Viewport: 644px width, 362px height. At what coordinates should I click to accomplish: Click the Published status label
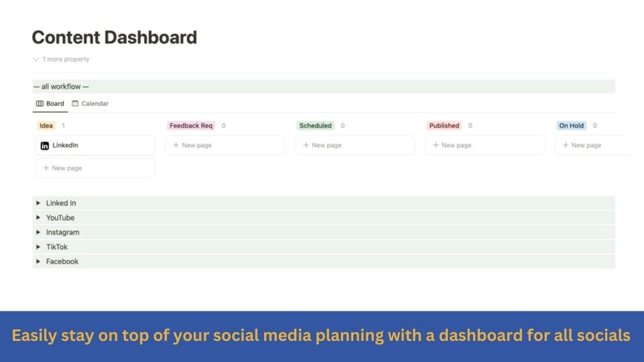click(444, 126)
